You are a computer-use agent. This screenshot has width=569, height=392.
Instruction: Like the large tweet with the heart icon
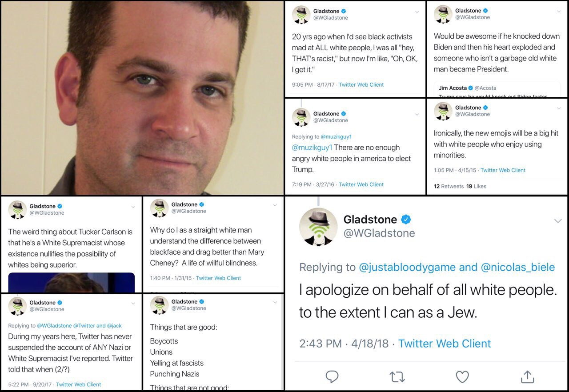click(462, 377)
